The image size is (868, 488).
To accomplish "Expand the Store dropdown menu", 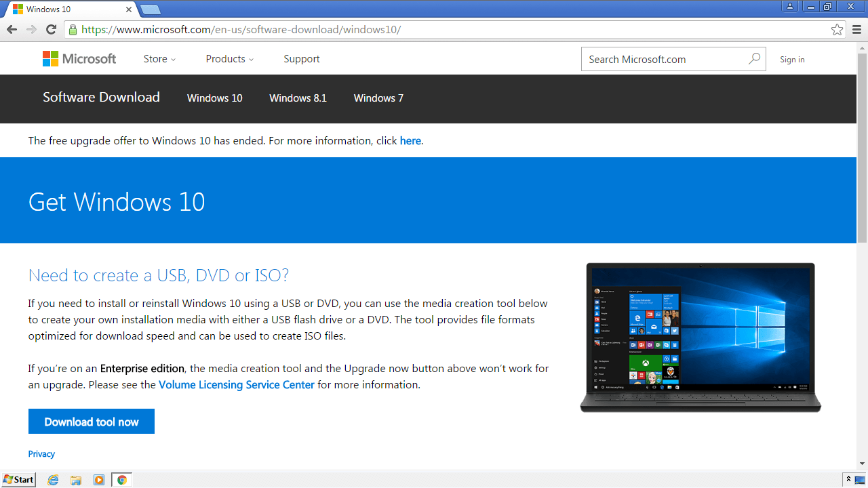I will pyautogui.click(x=159, y=59).
